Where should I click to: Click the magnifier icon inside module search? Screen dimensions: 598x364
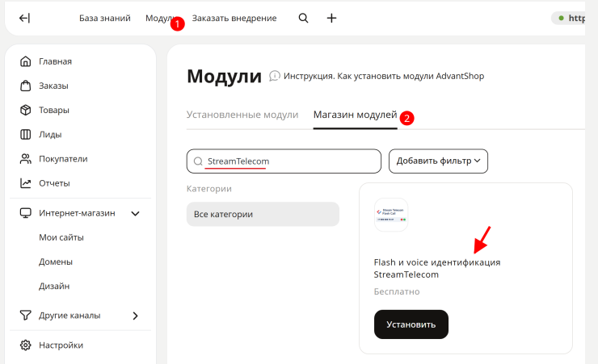point(198,161)
